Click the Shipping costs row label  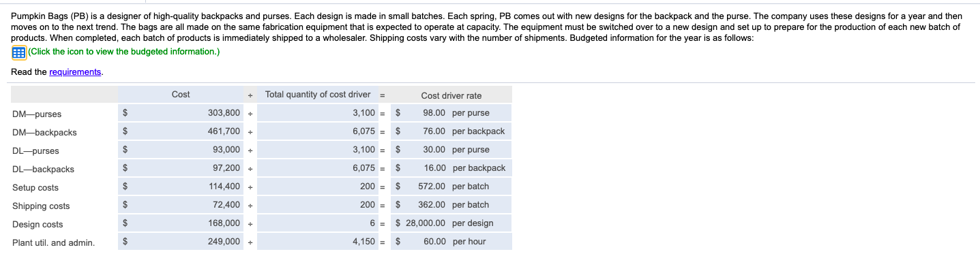tap(41, 206)
